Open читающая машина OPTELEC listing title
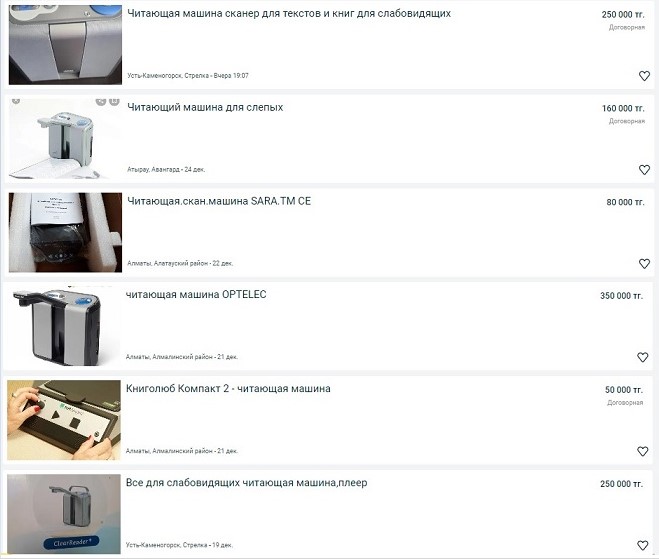This screenshot has width=659, height=559. (x=196, y=295)
